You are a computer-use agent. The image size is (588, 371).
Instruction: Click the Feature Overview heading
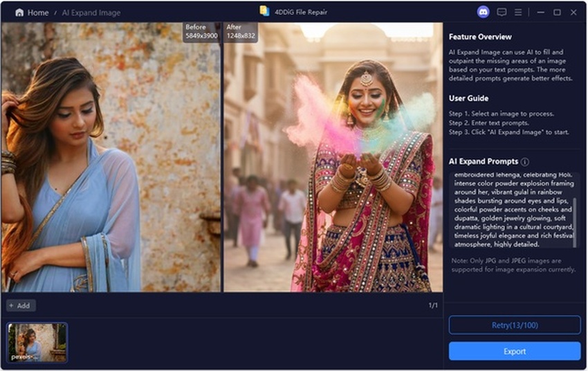point(480,37)
